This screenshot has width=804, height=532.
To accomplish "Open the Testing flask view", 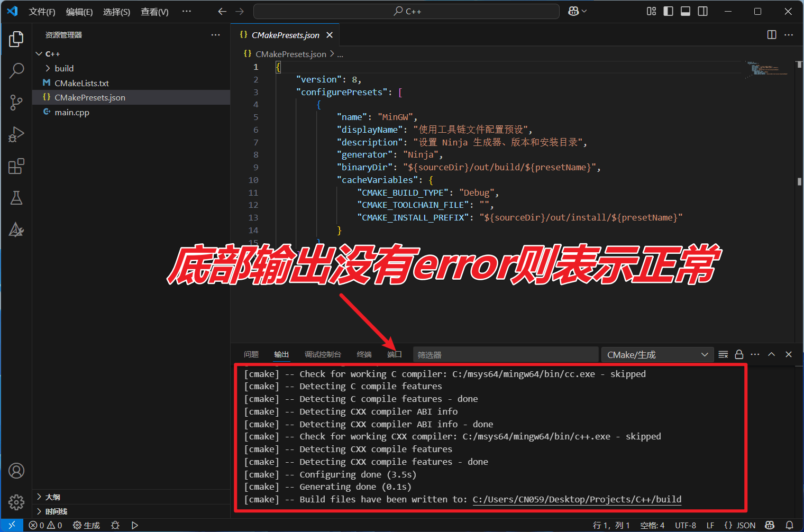I will (16, 198).
